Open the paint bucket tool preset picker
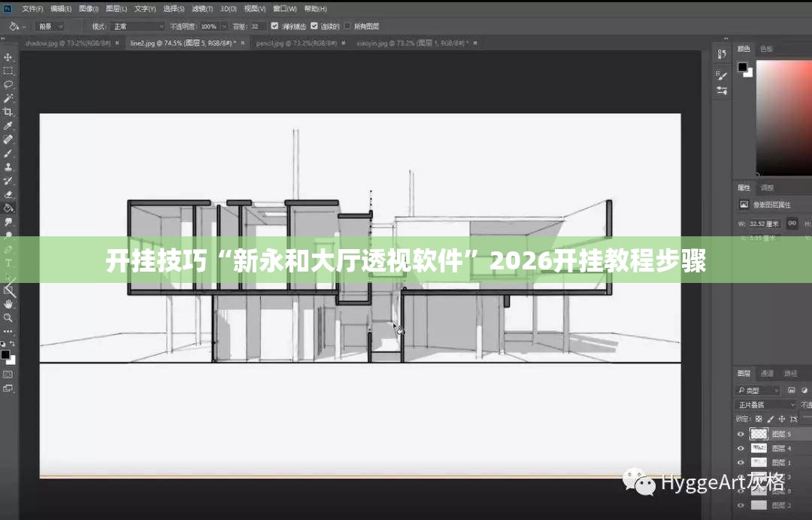The height and width of the screenshot is (520, 812). pos(17,26)
